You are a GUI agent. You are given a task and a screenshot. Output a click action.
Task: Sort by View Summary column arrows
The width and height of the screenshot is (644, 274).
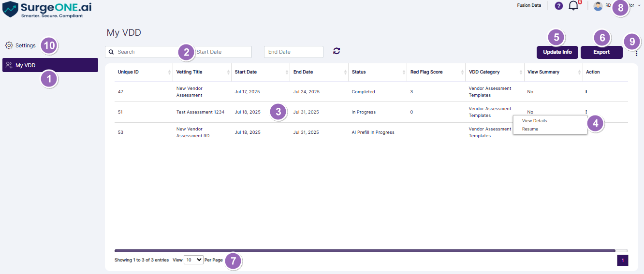[579, 72]
